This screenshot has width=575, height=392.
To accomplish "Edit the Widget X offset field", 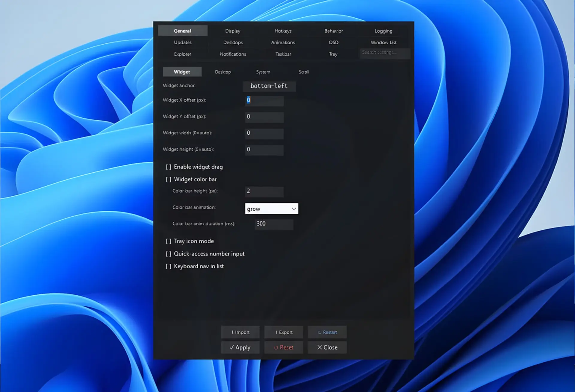I will pos(264,101).
